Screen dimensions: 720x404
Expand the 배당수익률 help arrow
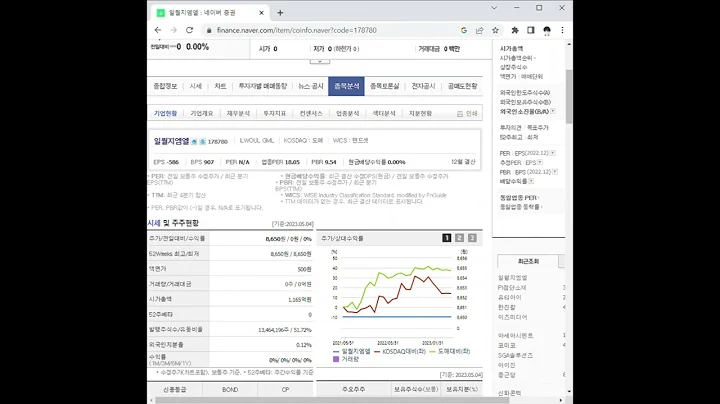click(531, 181)
